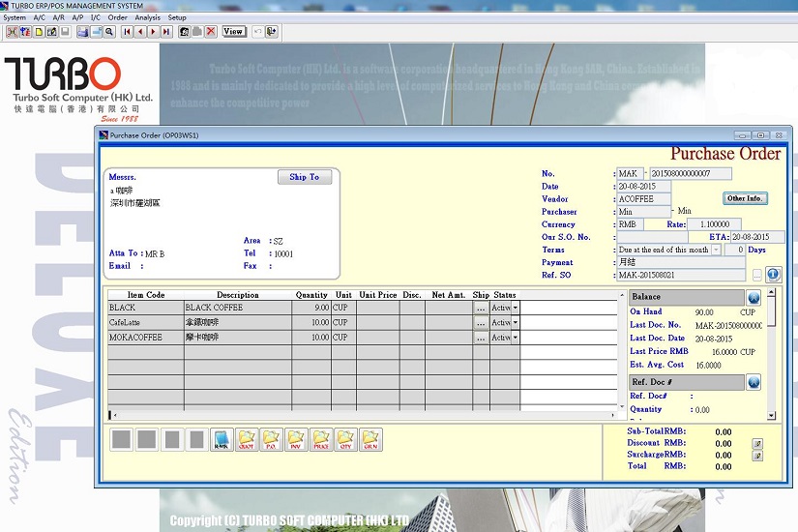This screenshot has height=532, width=798.
Task: Click the grayed copy document toolbar icon
Action: tap(197, 32)
